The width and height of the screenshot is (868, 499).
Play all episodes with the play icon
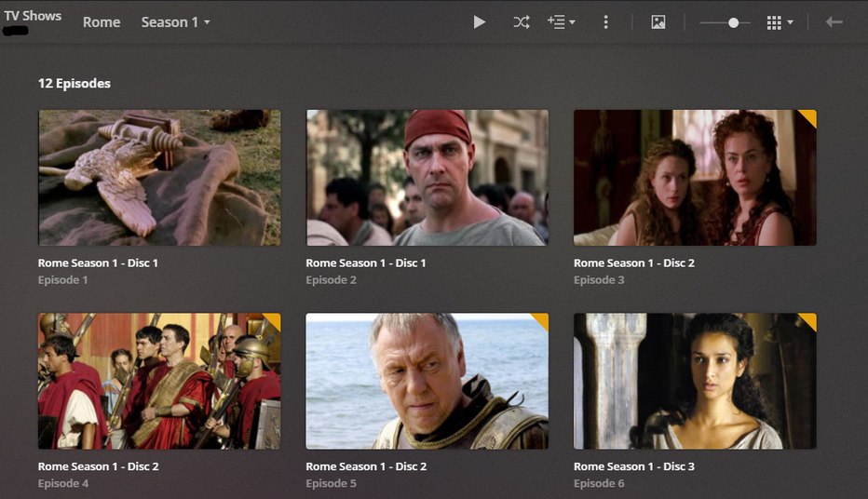(480, 22)
